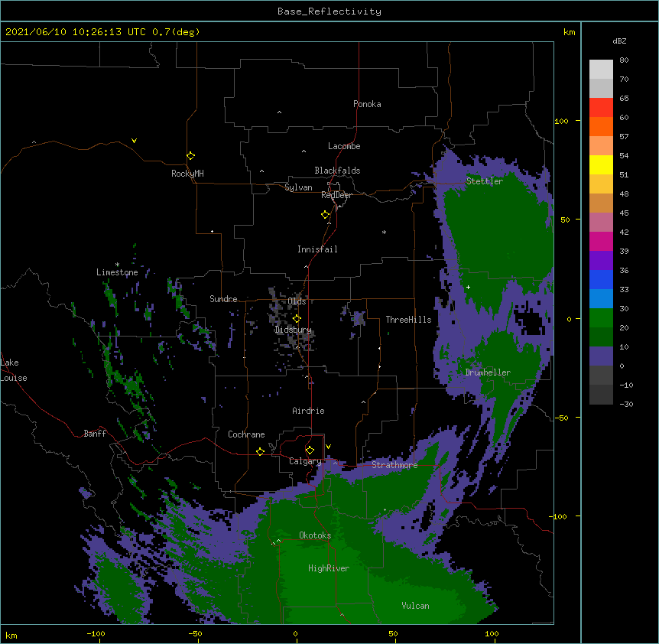Click the asterisk marker east of Innisfail
Viewport: 659px width, 644px height.
384,232
